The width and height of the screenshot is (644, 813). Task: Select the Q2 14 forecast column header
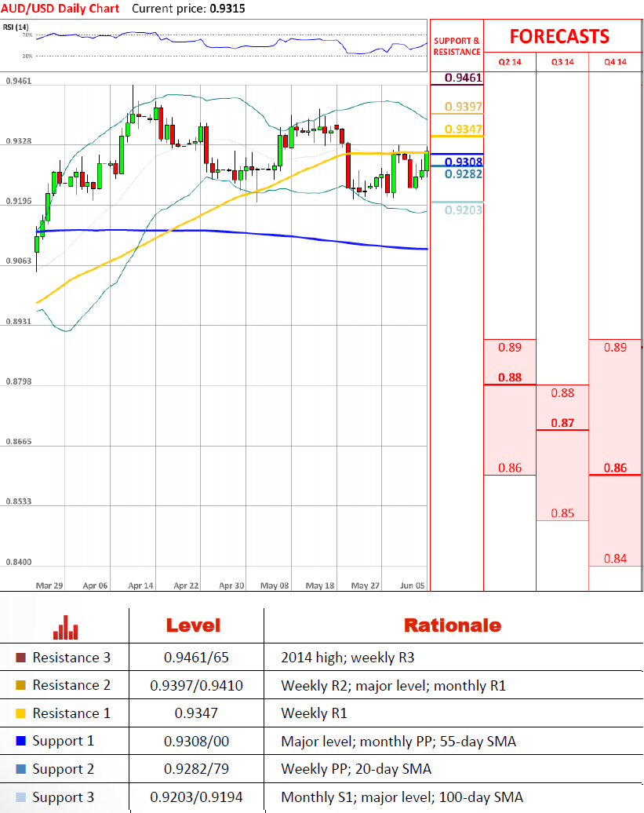coord(510,62)
